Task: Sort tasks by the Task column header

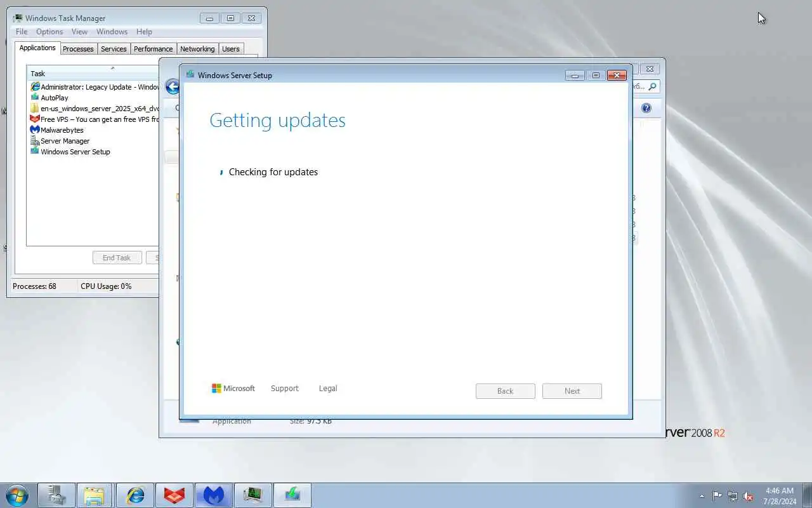Action: 93,73
